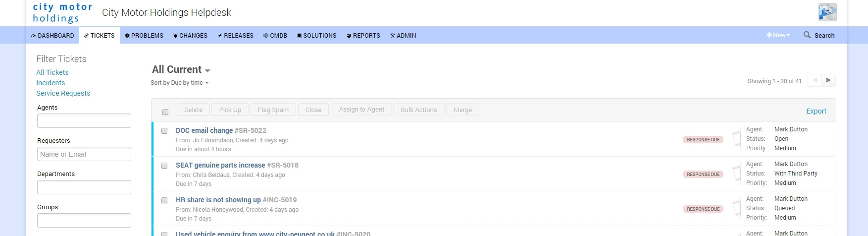Image resolution: width=868 pixels, height=236 pixels.
Task: Click source icon on SEAT genuine parts row
Action: (x=737, y=173)
